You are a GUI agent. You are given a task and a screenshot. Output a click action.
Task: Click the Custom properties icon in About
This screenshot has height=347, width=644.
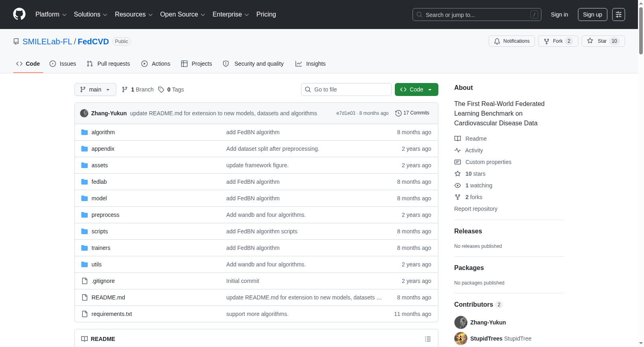pyautogui.click(x=458, y=162)
